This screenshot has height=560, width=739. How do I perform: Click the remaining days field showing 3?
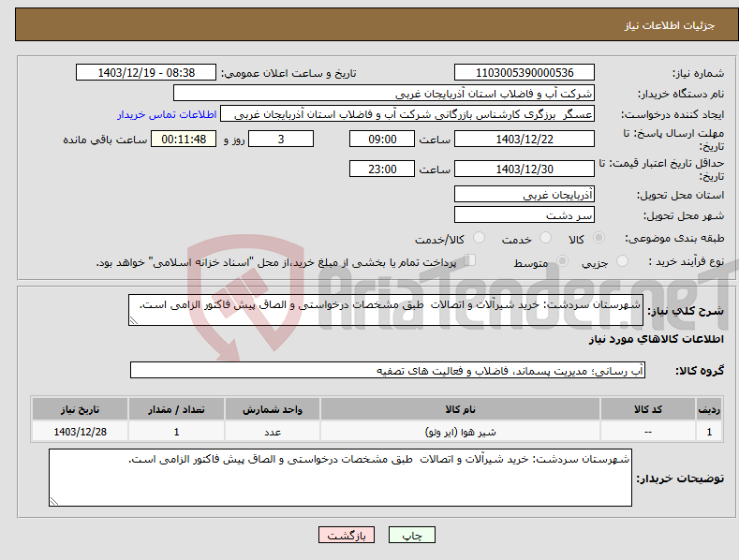point(281,139)
